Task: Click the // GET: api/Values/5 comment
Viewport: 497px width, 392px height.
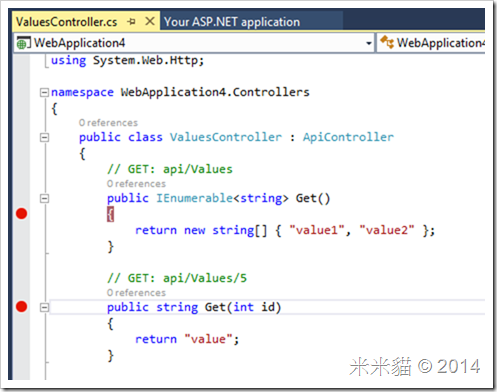Action: click(177, 278)
